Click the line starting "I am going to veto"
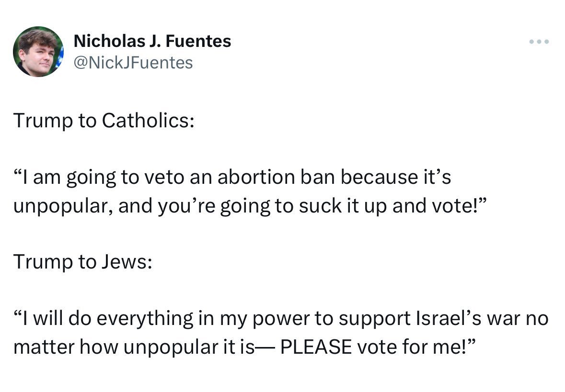Viewport: 565px width, 392px height. (x=232, y=177)
